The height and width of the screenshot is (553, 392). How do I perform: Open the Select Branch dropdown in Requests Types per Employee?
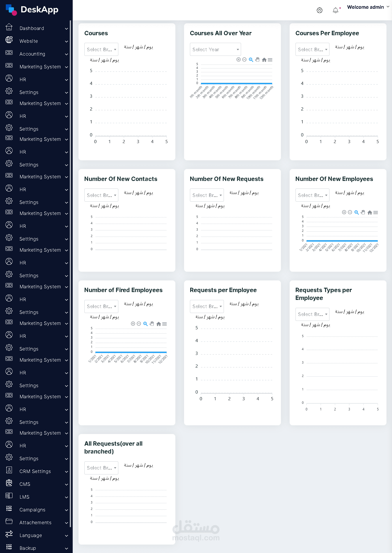[x=312, y=314]
